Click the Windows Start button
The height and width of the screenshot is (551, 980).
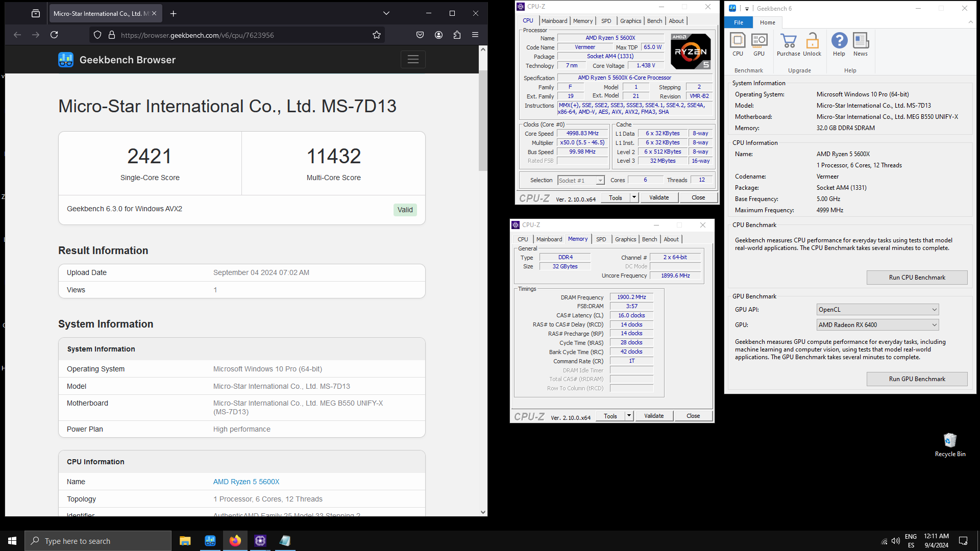coord(12,541)
